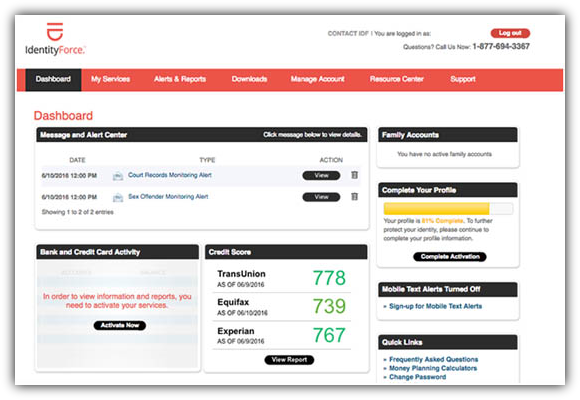Image resolution: width=580 pixels, height=400 pixels.
Task: Delete the Court Records Monitoring Alert message
Action: tap(354, 175)
